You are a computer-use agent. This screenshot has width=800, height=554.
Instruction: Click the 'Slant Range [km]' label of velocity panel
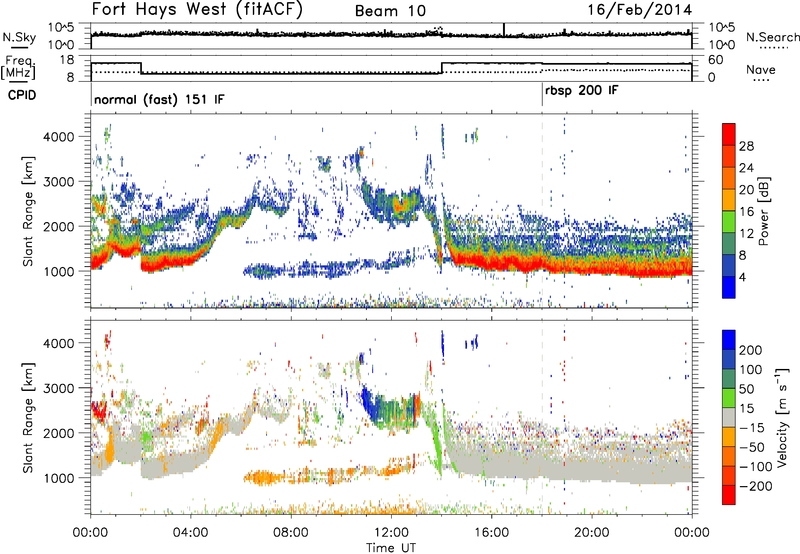point(28,418)
